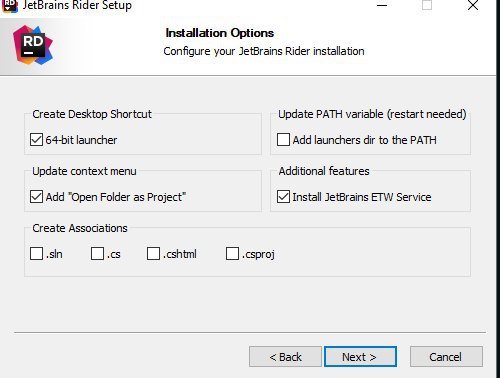Click the Create Associations group label
The width and height of the screenshot is (500, 378).
pos(80,228)
